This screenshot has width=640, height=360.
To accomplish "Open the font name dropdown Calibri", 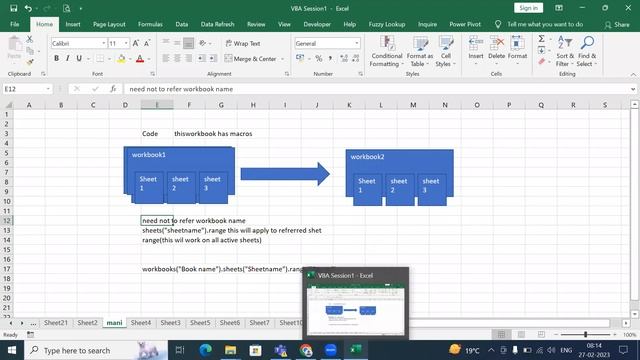I will (x=103, y=43).
